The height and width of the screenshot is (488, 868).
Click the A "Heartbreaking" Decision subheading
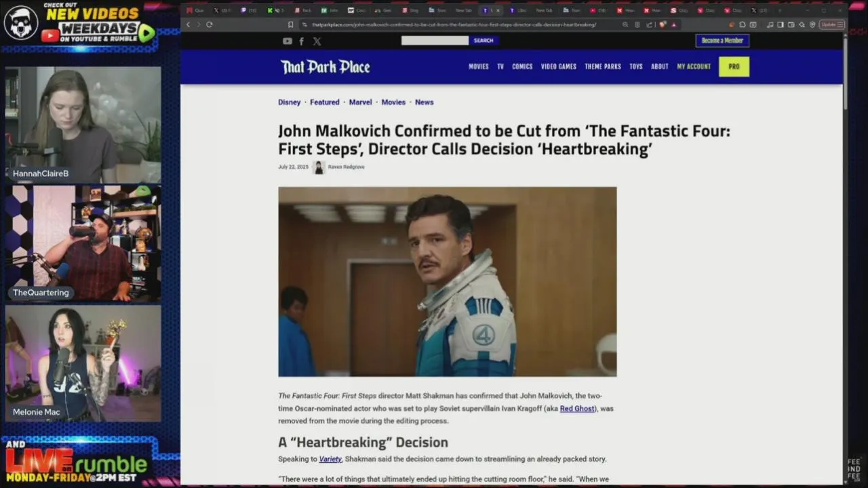(x=363, y=442)
